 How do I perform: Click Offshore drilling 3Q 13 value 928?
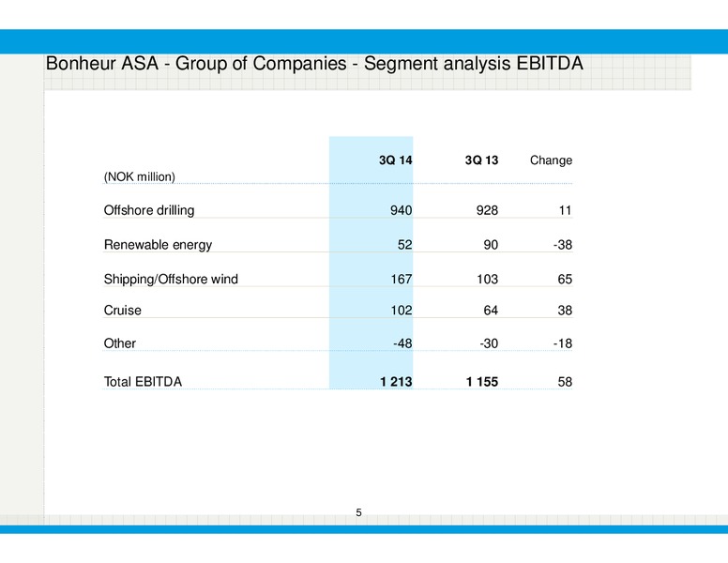[x=487, y=210]
